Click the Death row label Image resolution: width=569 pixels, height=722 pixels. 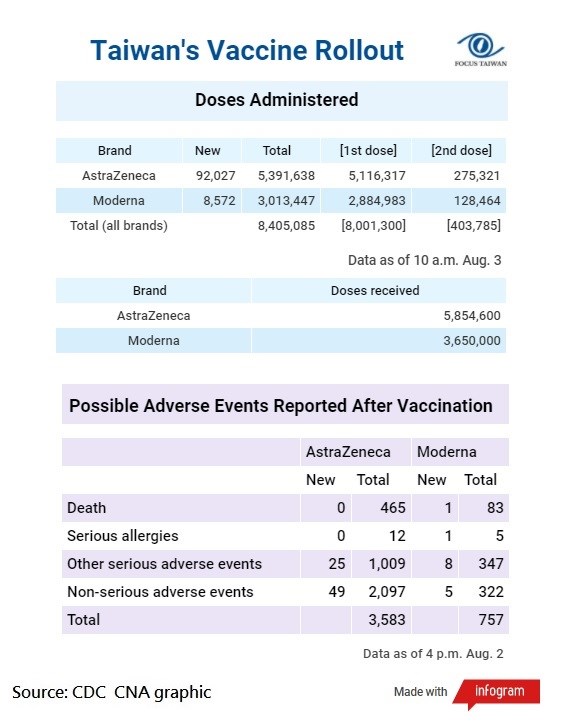(x=87, y=508)
